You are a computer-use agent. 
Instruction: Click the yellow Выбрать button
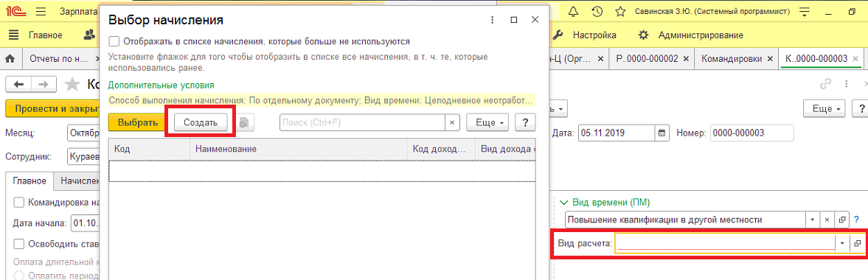coord(139,122)
